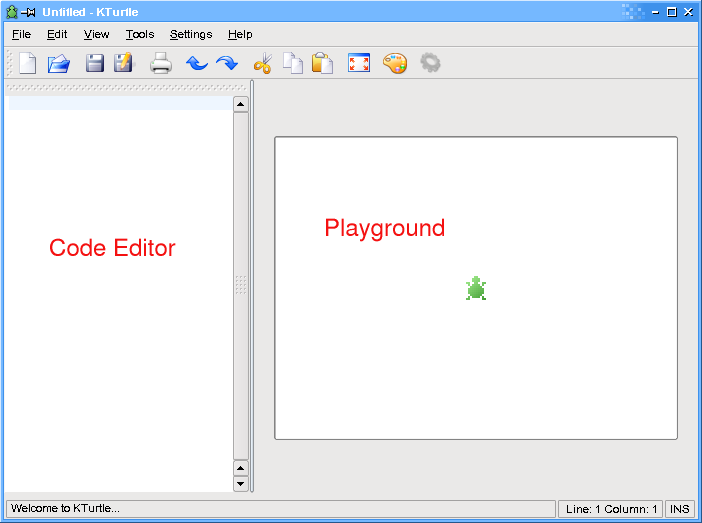Image resolution: width=702 pixels, height=523 pixels.
Task: Click the dotted toolbar grip handle
Action: pos(10,63)
